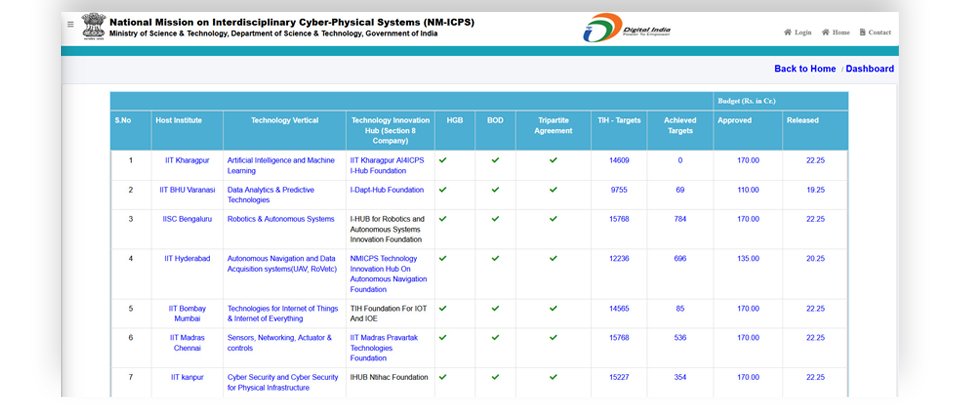
Task: Open Cyber Security for Physical Infrastructure vertical
Action: click(283, 383)
